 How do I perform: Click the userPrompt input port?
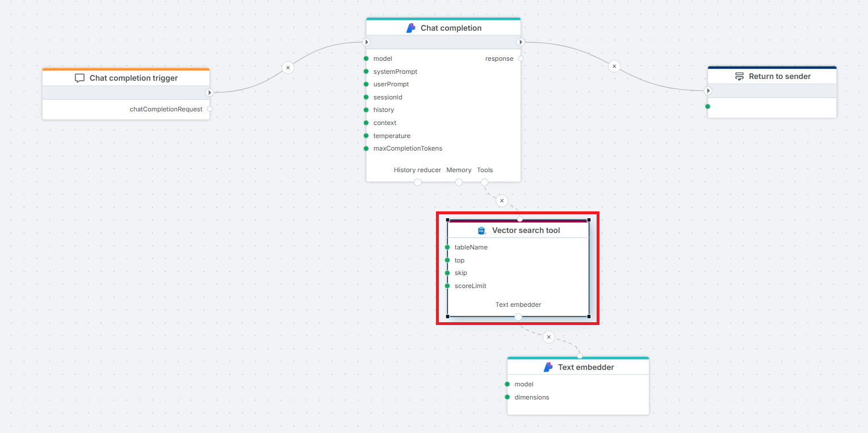(366, 84)
